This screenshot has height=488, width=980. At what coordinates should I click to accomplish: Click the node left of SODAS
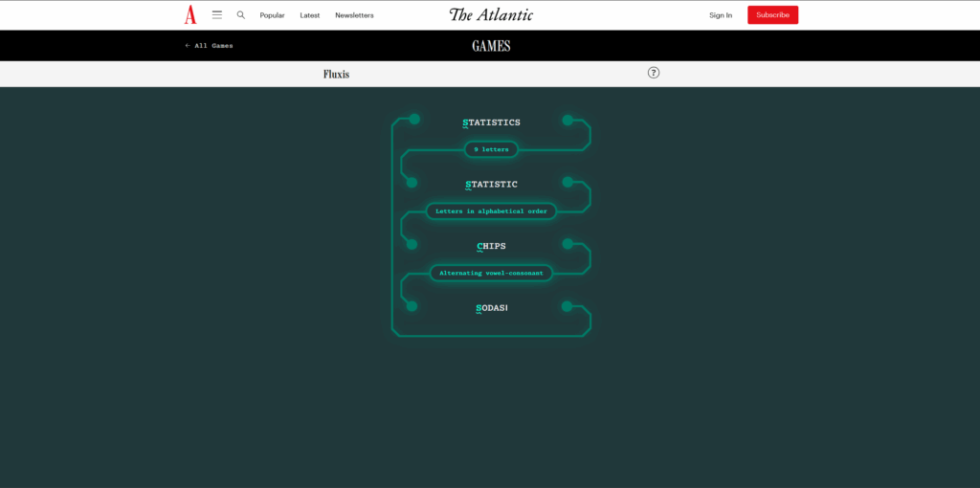point(412,306)
